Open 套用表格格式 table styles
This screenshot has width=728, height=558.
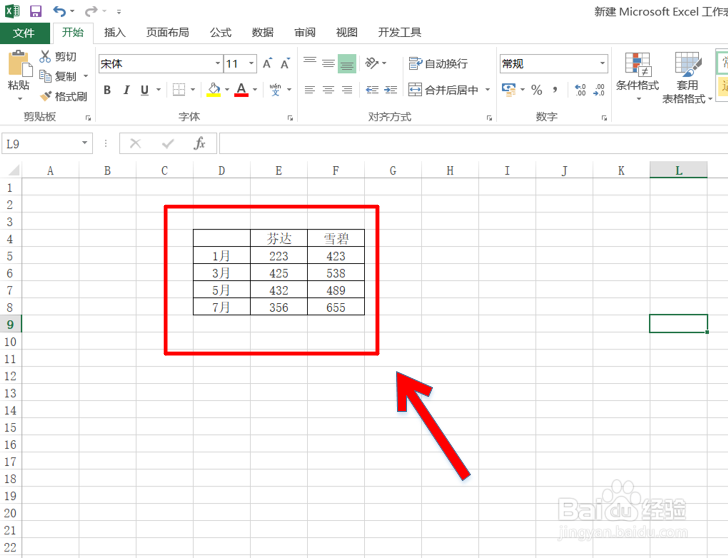click(687, 78)
